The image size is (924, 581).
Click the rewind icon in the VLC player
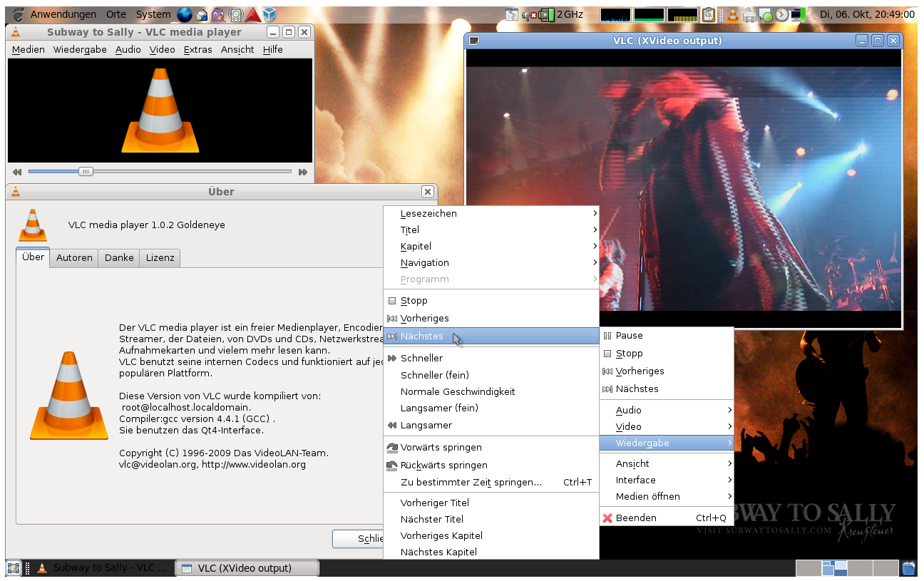click(17, 172)
